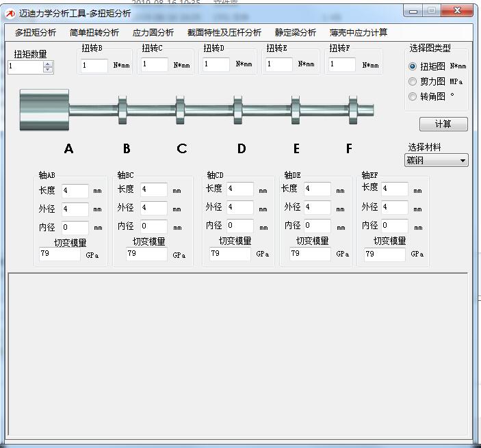Switch to 简单扭转分析 tab
The height and width of the screenshot is (448, 481).
pyautogui.click(x=94, y=33)
